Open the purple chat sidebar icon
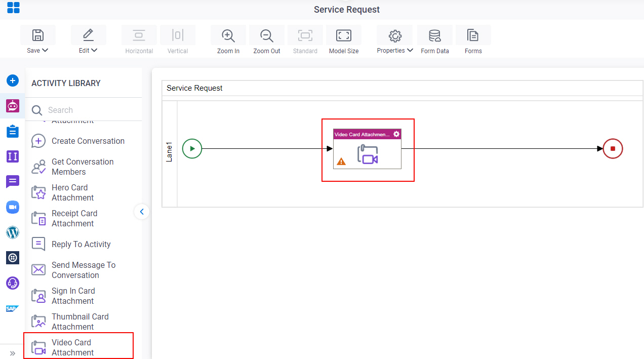This screenshot has width=644, height=359. tap(13, 181)
